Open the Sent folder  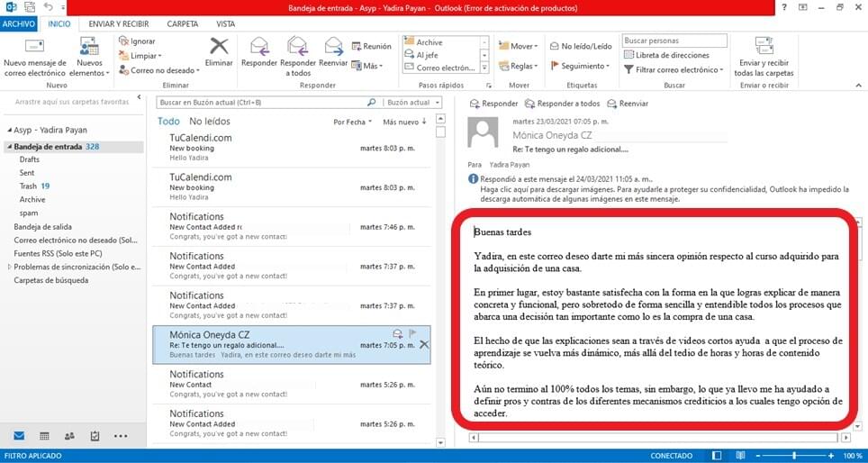click(27, 173)
